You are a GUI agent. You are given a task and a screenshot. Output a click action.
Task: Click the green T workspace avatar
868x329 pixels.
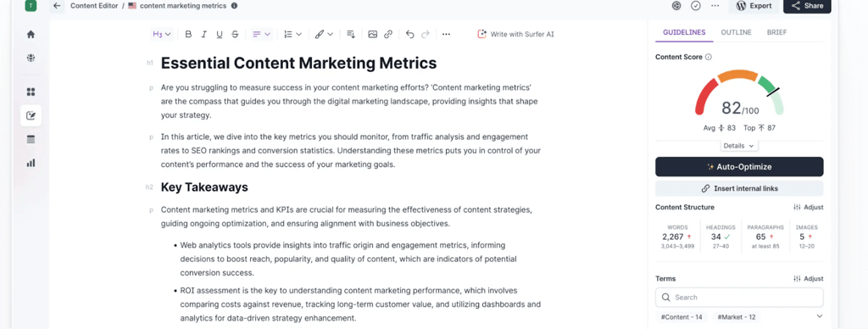[x=31, y=6]
